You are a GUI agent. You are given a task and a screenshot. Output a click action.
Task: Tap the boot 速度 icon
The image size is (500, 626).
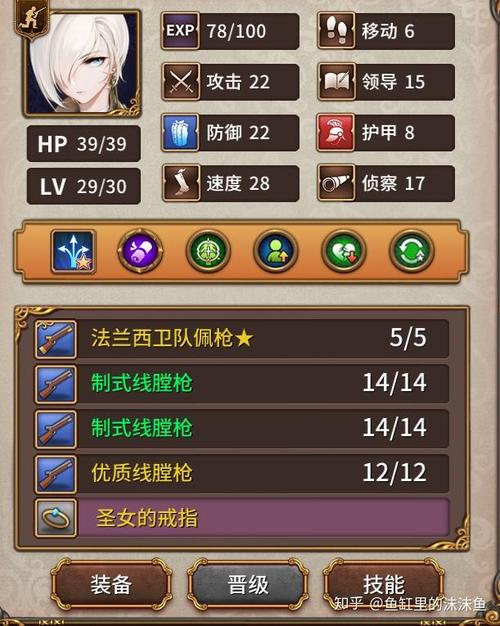(181, 183)
